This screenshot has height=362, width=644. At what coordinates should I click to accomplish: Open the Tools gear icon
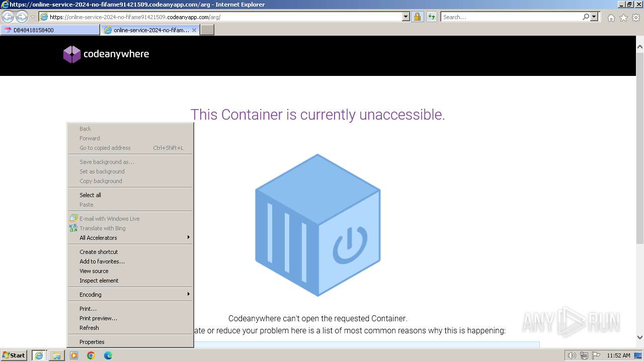point(636,18)
